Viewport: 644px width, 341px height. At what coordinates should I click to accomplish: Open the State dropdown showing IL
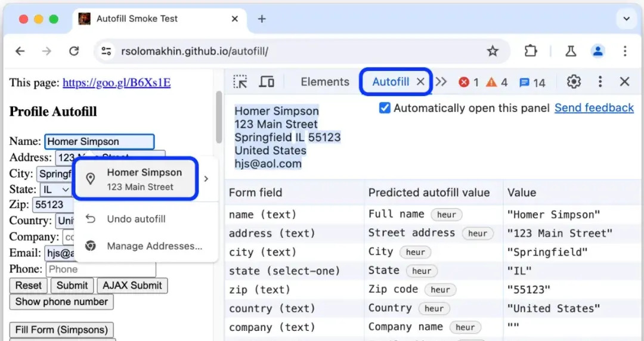pyautogui.click(x=56, y=190)
